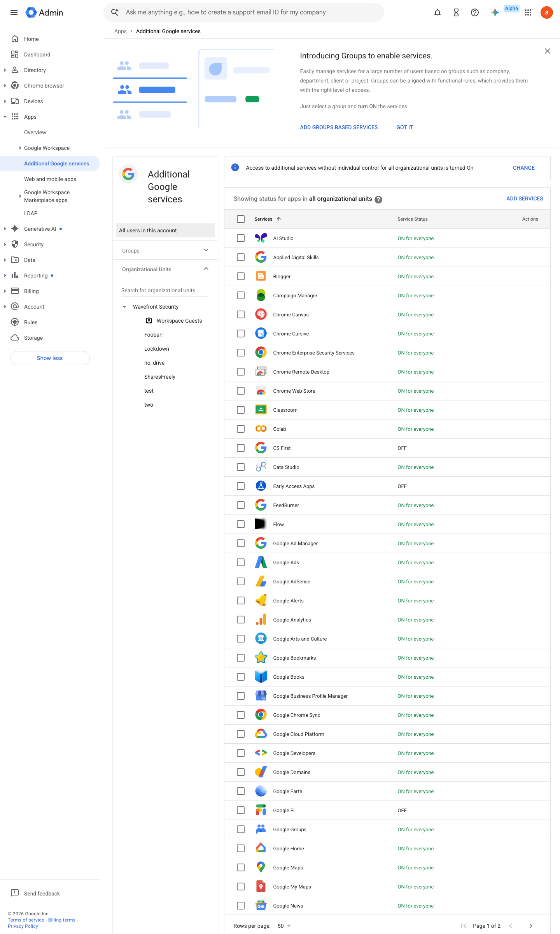The width and height of the screenshot is (560, 934).
Task: Click the Send feedback icon
Action: [x=15, y=893]
